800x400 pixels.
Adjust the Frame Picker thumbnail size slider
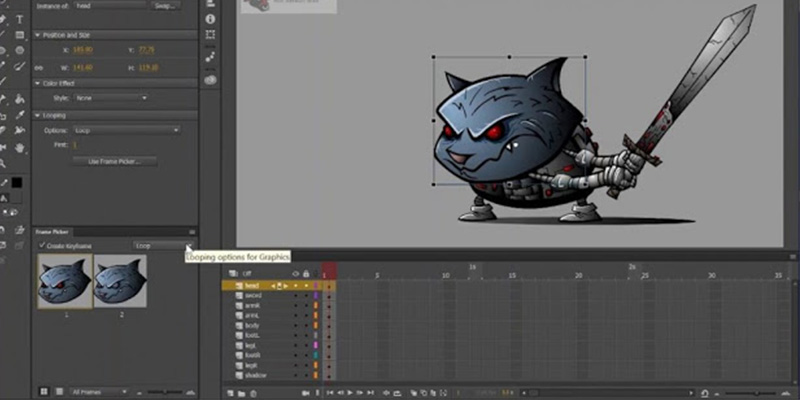164,392
